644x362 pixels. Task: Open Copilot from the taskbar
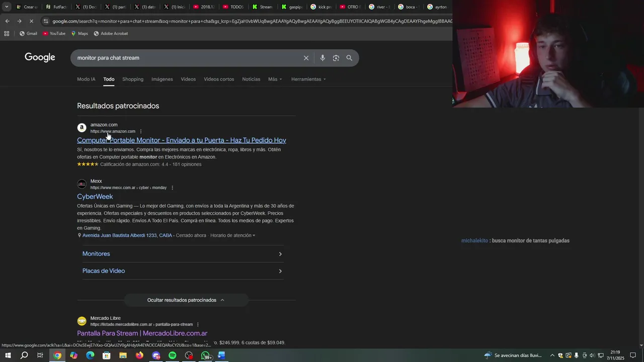[x=74, y=355]
